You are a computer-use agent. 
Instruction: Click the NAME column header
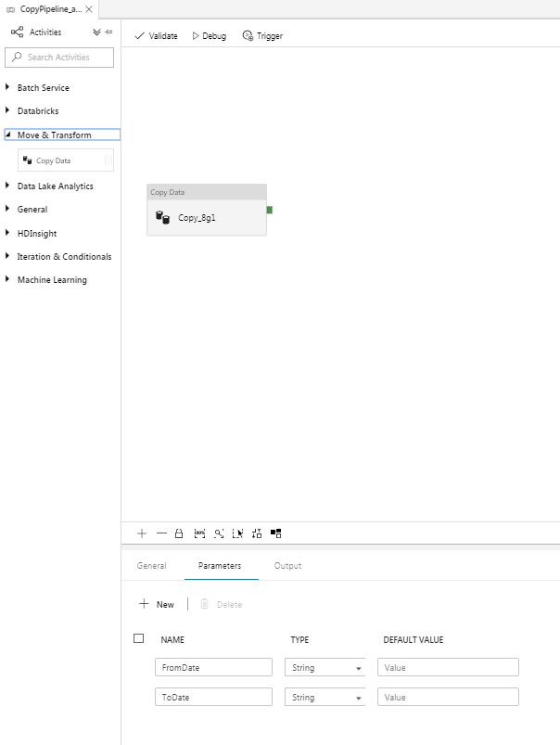click(x=172, y=639)
